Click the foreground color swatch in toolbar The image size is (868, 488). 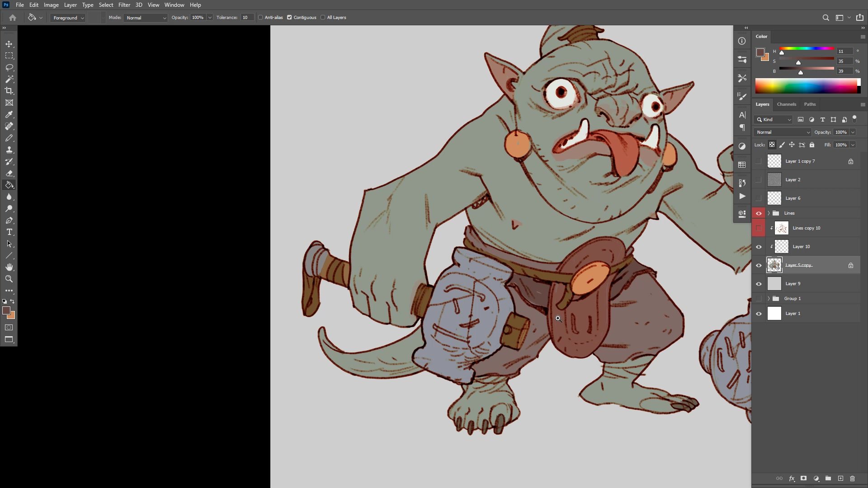click(x=6, y=310)
